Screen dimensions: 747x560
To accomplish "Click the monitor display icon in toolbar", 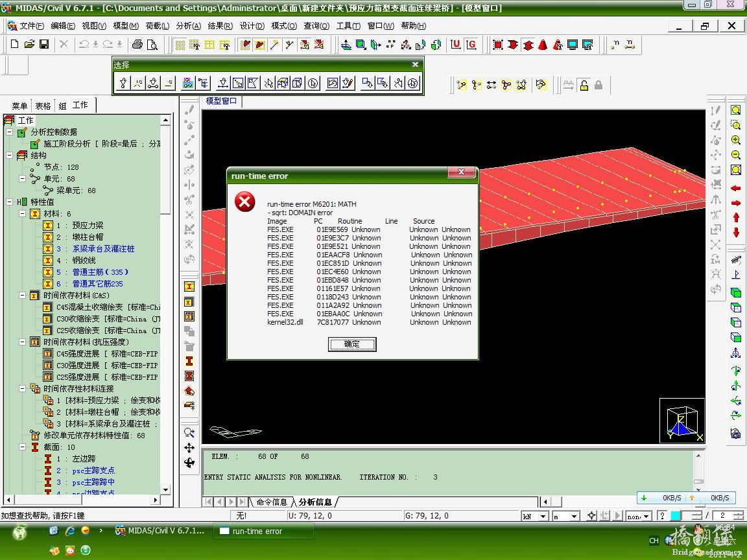I will [572, 44].
